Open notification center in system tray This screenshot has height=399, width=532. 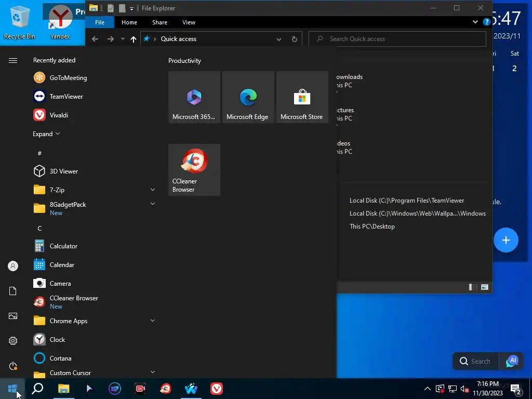516,389
